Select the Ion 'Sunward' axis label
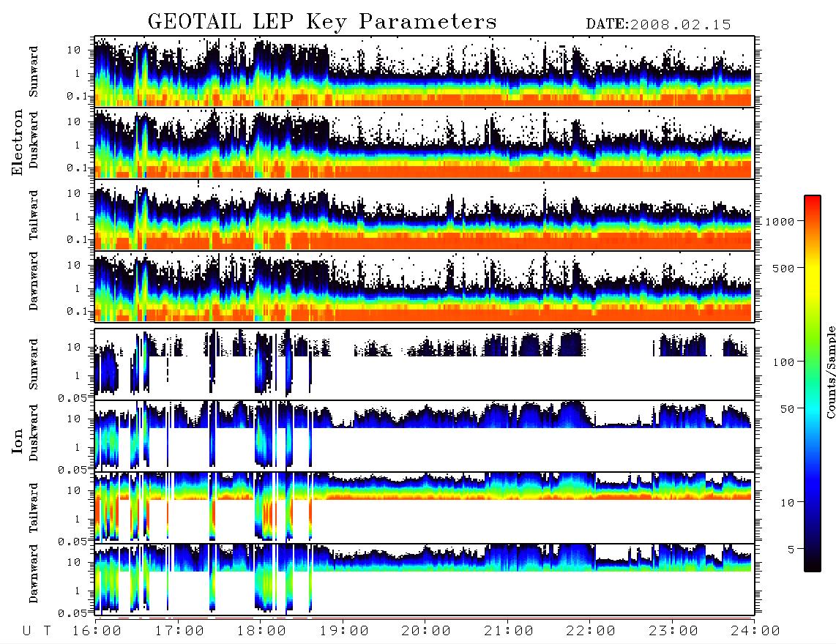This screenshot has height=644, width=836. click(34, 364)
